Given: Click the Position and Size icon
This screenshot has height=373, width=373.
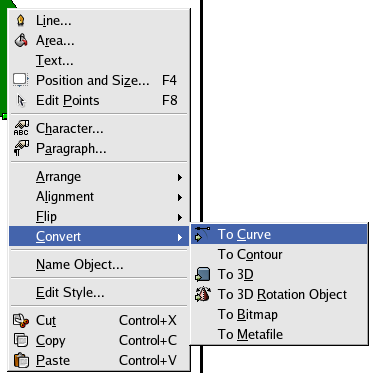Looking at the screenshot, I should click(21, 80).
